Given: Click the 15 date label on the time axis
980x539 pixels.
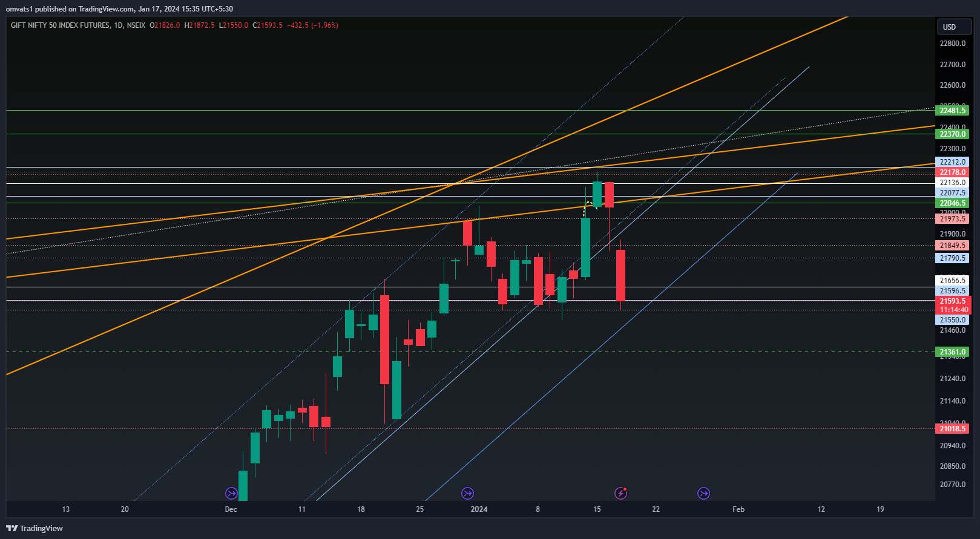Looking at the screenshot, I should coord(597,509).
